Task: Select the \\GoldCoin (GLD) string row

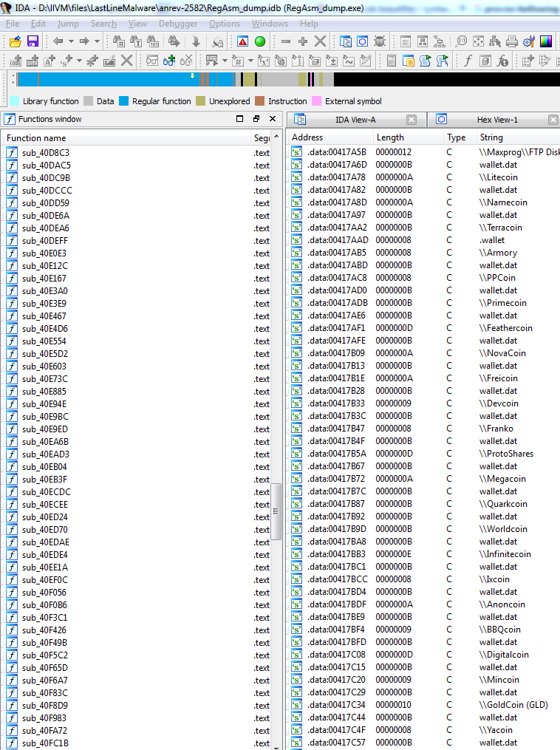Action: 425,705
